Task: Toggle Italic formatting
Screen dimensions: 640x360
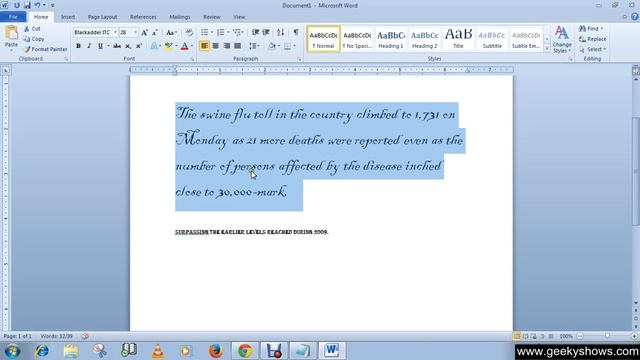Action: click(89, 46)
